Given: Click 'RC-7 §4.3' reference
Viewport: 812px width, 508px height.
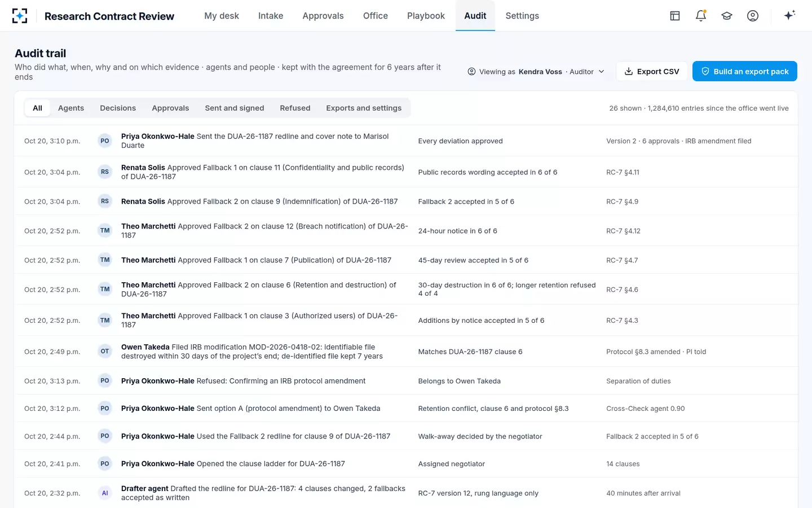Looking at the screenshot, I should [x=623, y=321].
